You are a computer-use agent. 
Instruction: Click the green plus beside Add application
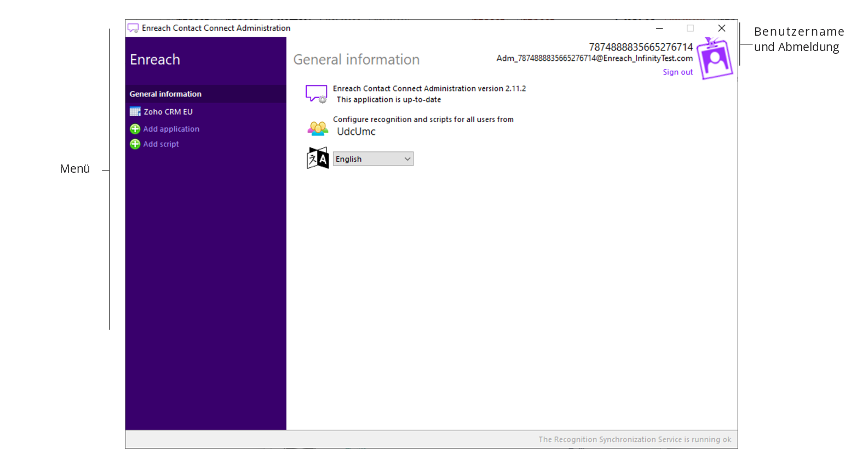coord(135,129)
